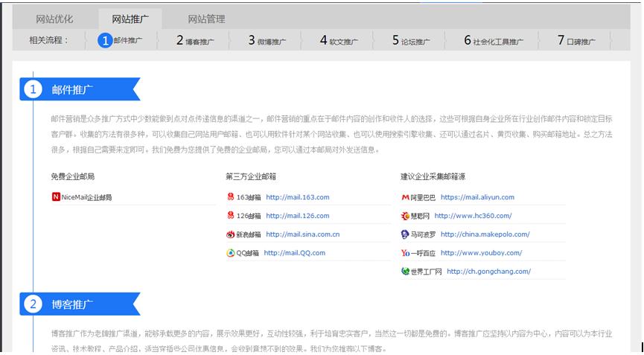Click the 世界工厂网 label
Screen dimensions: 644x355
point(427,272)
